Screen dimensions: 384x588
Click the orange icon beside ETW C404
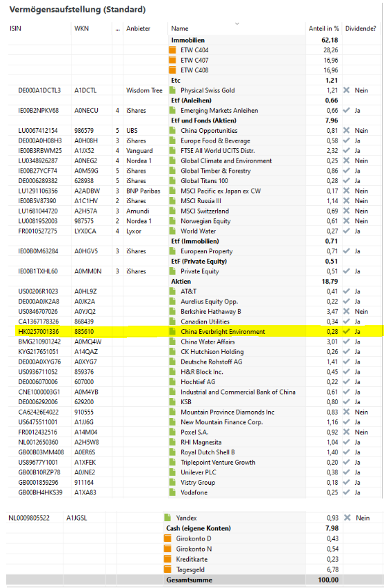click(x=172, y=50)
